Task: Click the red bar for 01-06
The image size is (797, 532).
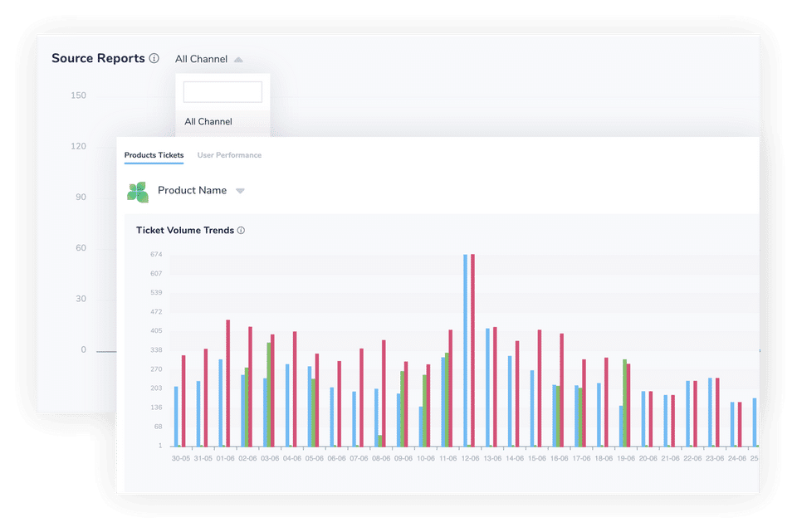Action: click(x=227, y=383)
